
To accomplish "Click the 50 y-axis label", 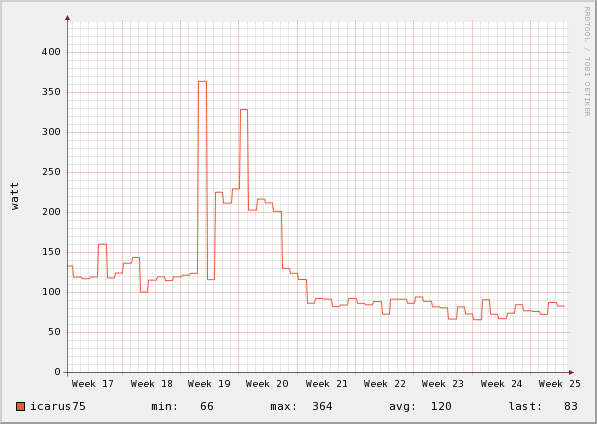I will (54, 332).
